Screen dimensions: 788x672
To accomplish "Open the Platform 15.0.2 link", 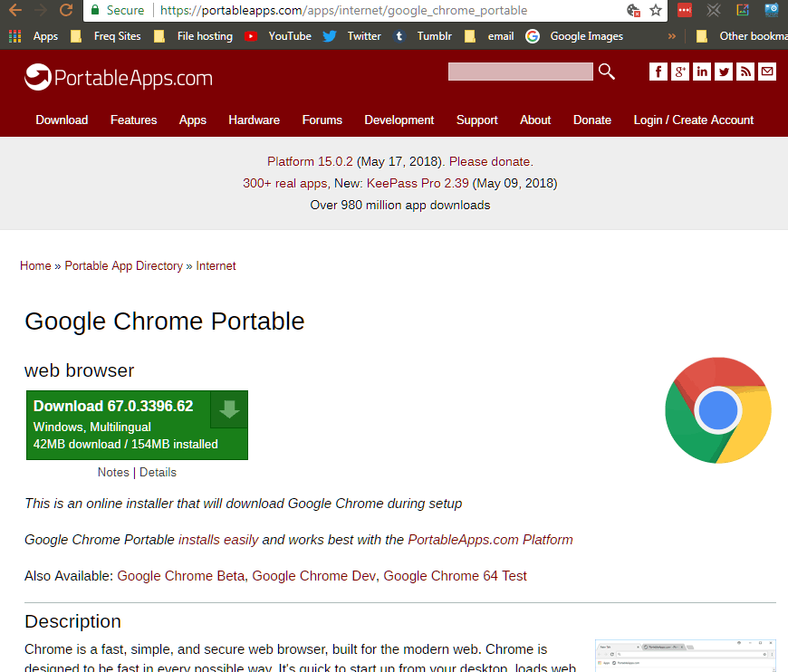I will 310,161.
